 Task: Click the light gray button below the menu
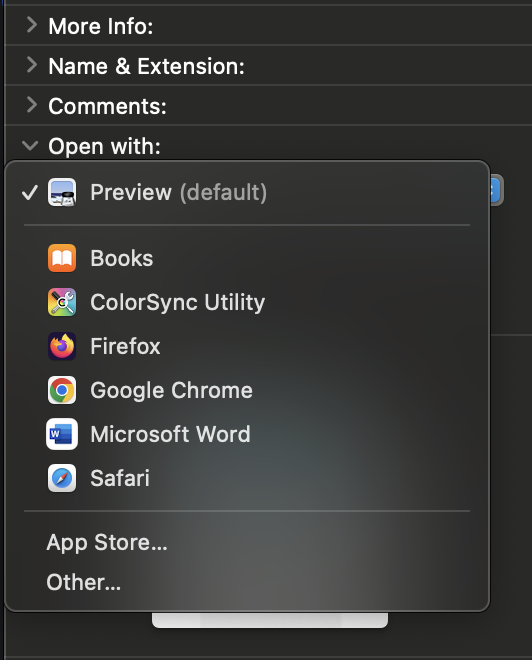[x=270, y=620]
